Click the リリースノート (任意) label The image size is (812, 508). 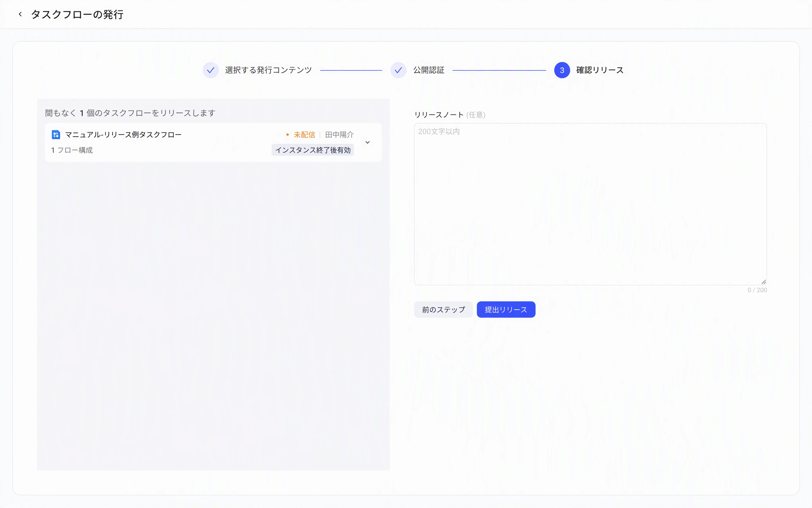pos(450,115)
